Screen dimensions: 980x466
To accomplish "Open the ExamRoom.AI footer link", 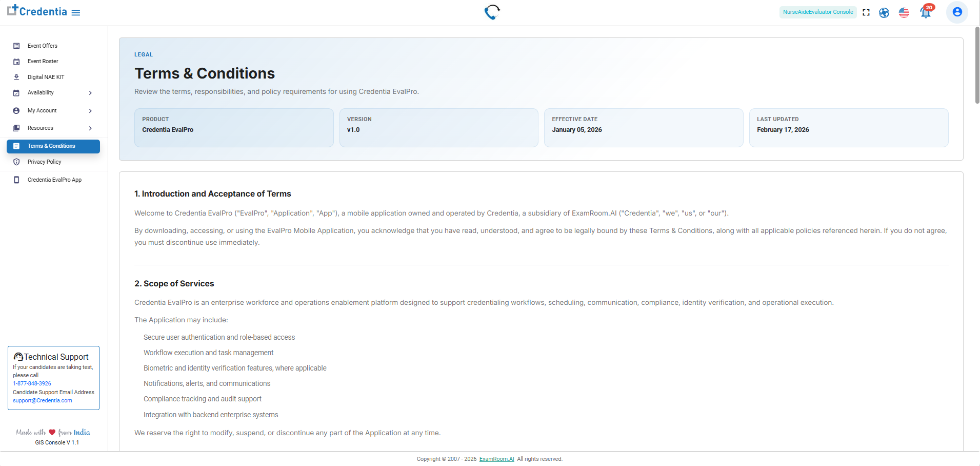I will [496, 459].
